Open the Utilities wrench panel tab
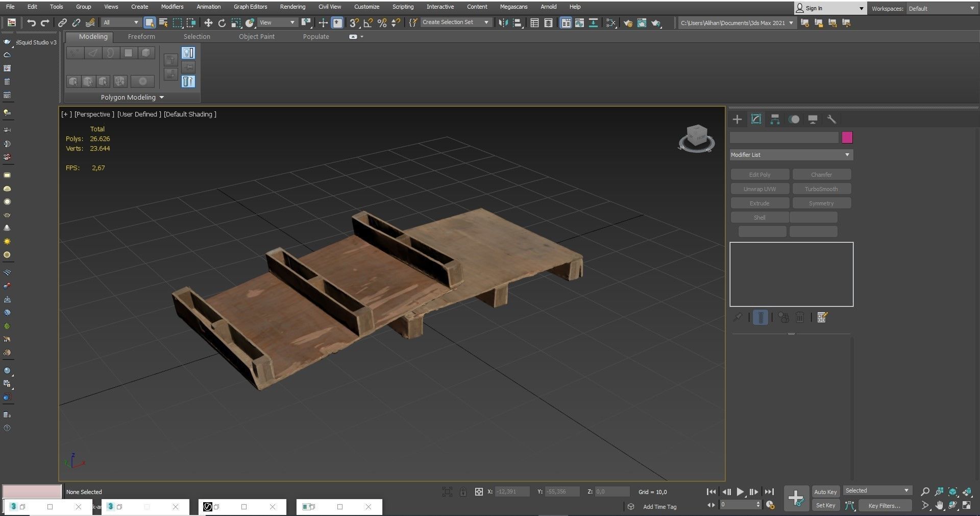 pos(831,120)
